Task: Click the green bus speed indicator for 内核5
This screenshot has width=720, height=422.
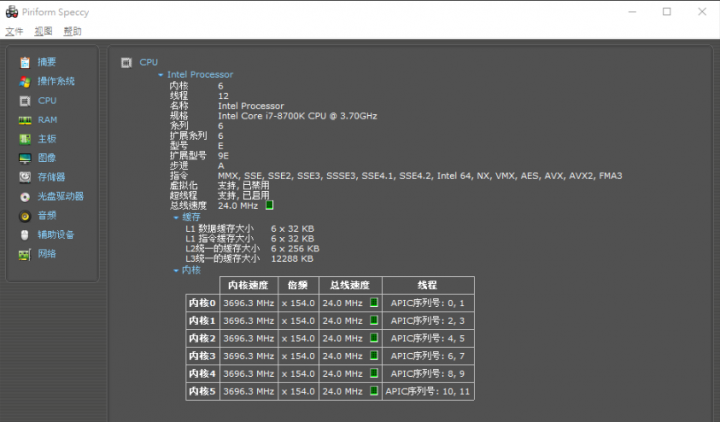Action: [x=374, y=391]
